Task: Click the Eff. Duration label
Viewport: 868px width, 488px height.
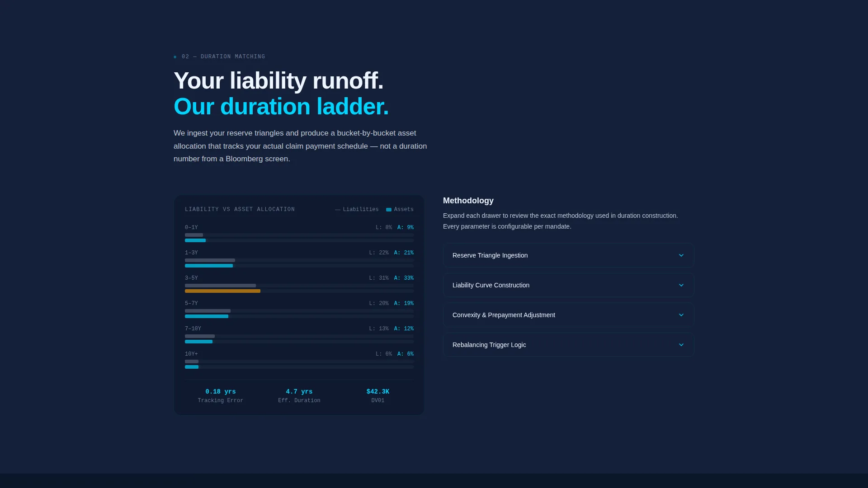Action: coord(299,401)
